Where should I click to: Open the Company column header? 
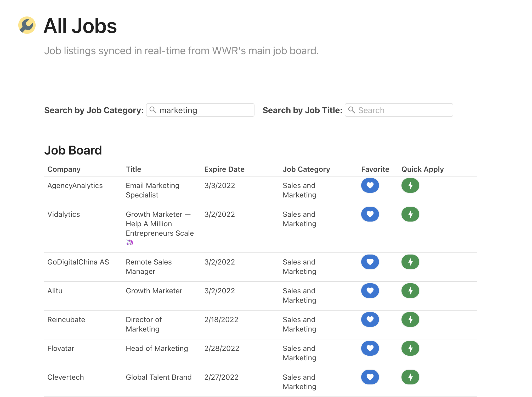[x=64, y=169]
